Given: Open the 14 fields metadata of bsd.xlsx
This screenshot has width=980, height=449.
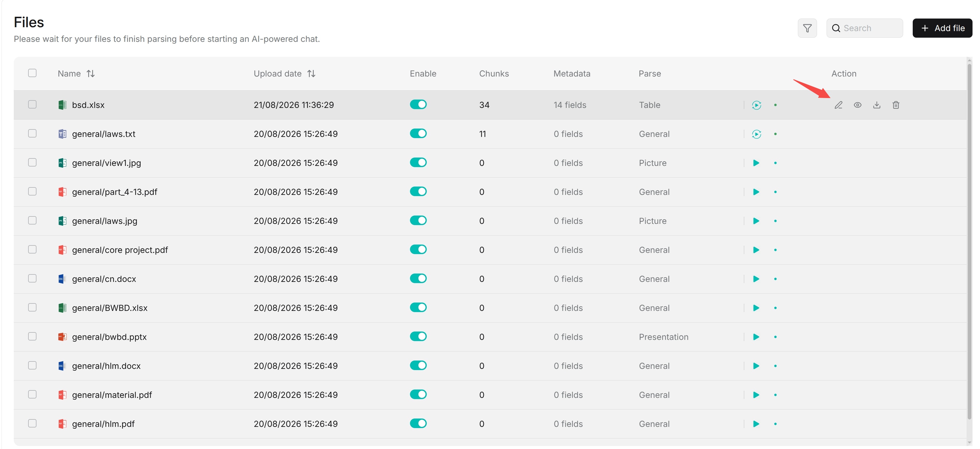Looking at the screenshot, I should tap(569, 105).
